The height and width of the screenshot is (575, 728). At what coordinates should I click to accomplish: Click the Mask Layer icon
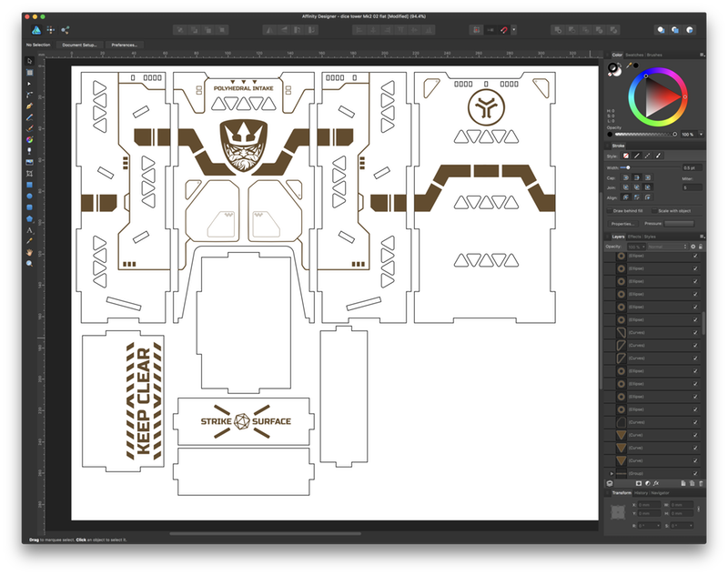639,484
